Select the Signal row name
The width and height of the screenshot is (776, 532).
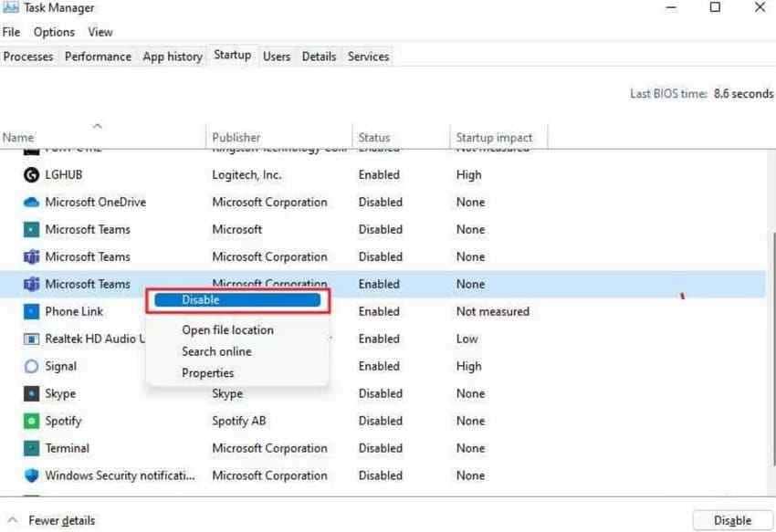click(61, 366)
